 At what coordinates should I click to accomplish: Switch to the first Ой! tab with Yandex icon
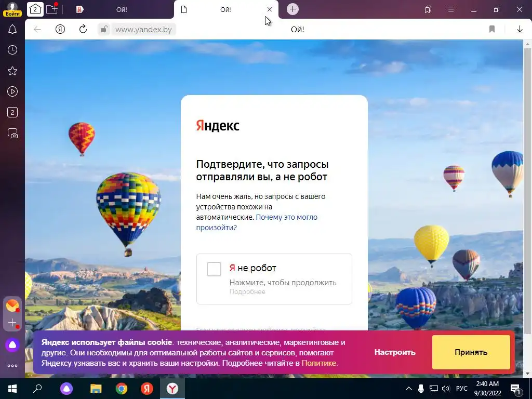coord(122,9)
